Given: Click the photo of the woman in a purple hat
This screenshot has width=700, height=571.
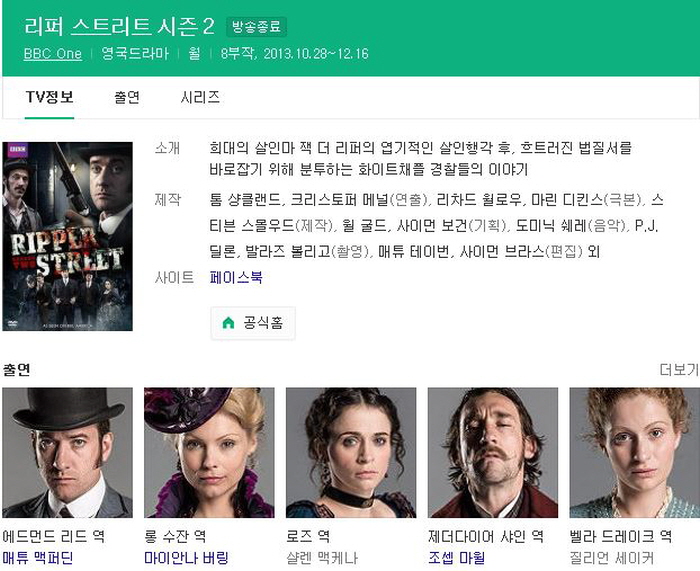Looking at the screenshot, I should point(209,452).
